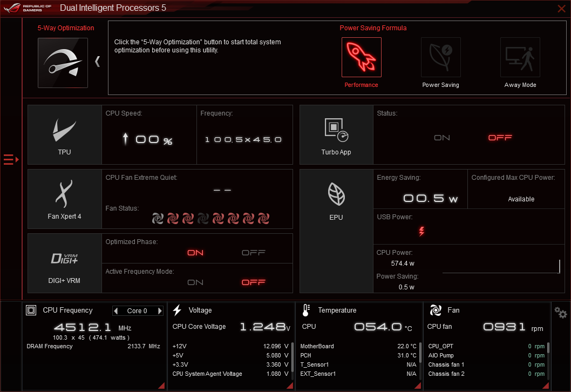Screen dimensions: 571x392
Task: Click the DIGI+ VRM label
Action: pyautogui.click(x=64, y=281)
